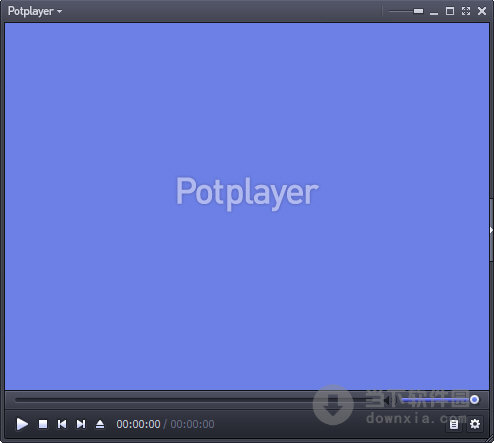Mute audio via the speaker icon

(x=387, y=400)
